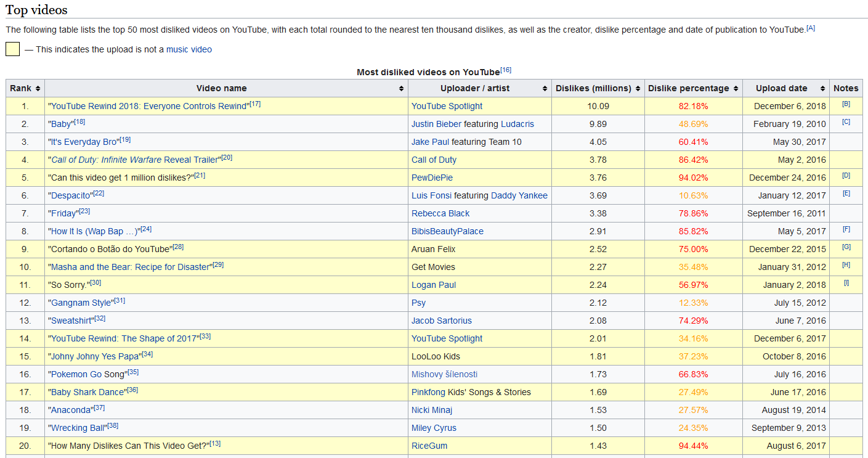
Task: Open the BibisBeautyPalace uploader link
Action: click(447, 231)
